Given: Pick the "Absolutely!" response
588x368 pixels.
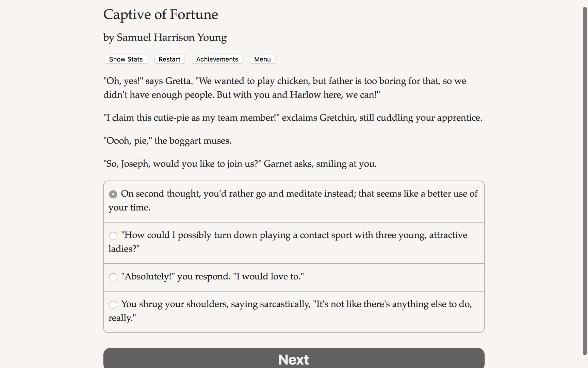Looking at the screenshot, I should [x=113, y=277].
